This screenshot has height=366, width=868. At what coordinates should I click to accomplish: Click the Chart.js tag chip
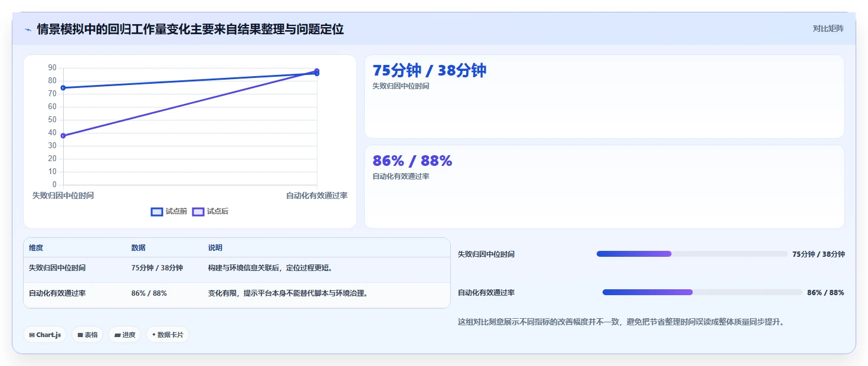pyautogui.click(x=45, y=335)
